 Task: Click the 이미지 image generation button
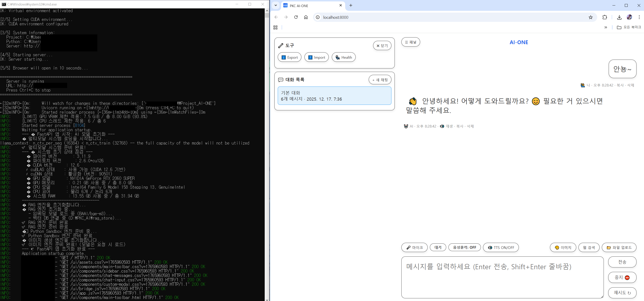563,248
